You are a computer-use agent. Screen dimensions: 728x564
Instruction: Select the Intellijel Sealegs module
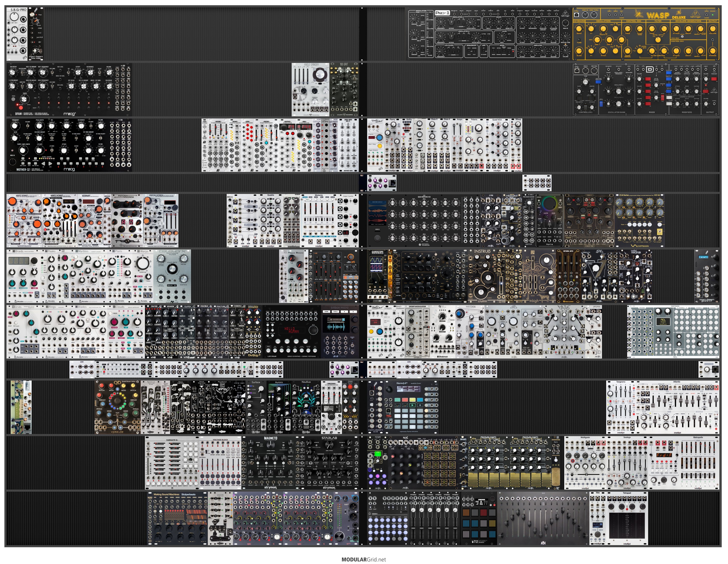point(627,463)
